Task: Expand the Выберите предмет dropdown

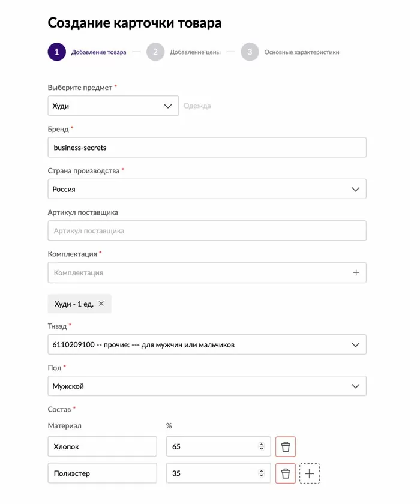Action: pos(167,106)
